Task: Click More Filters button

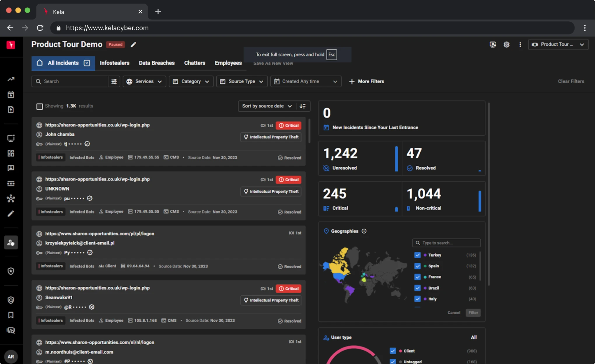Action: [x=367, y=81]
